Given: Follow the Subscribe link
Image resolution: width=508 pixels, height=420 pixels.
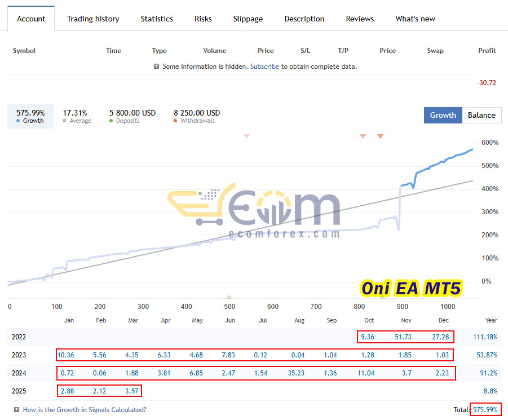Looking at the screenshot, I should click(x=264, y=67).
